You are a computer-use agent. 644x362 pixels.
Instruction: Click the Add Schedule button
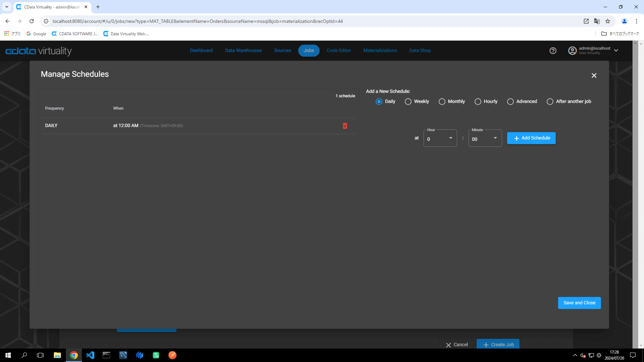tap(531, 138)
